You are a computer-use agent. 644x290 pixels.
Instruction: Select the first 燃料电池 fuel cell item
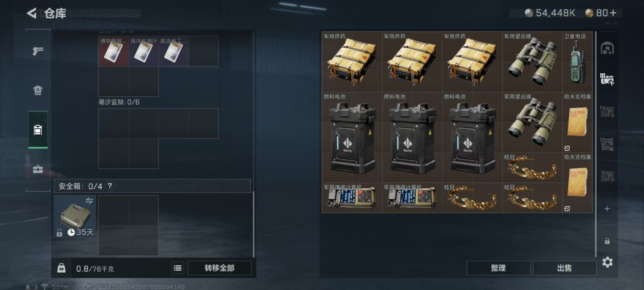point(352,137)
